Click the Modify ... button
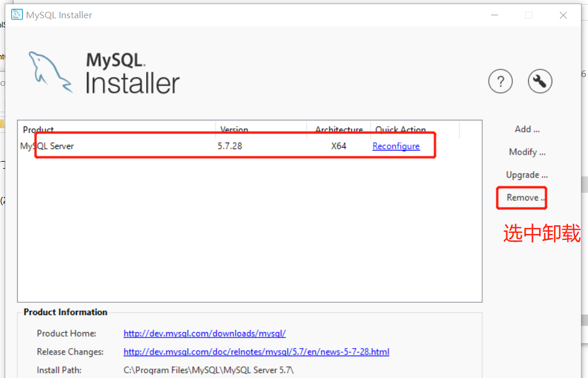The height and width of the screenshot is (378, 588). point(527,152)
